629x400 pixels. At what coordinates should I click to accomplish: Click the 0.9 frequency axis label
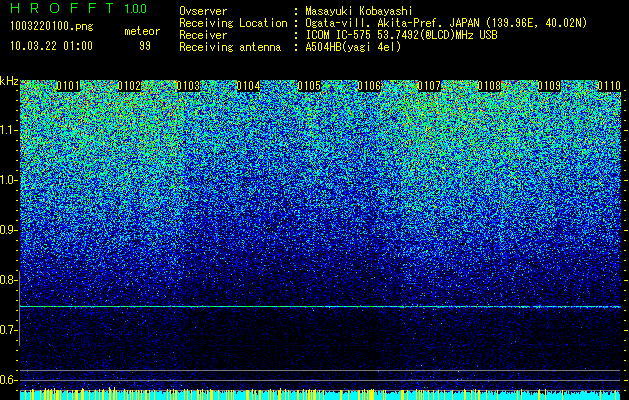(8, 230)
